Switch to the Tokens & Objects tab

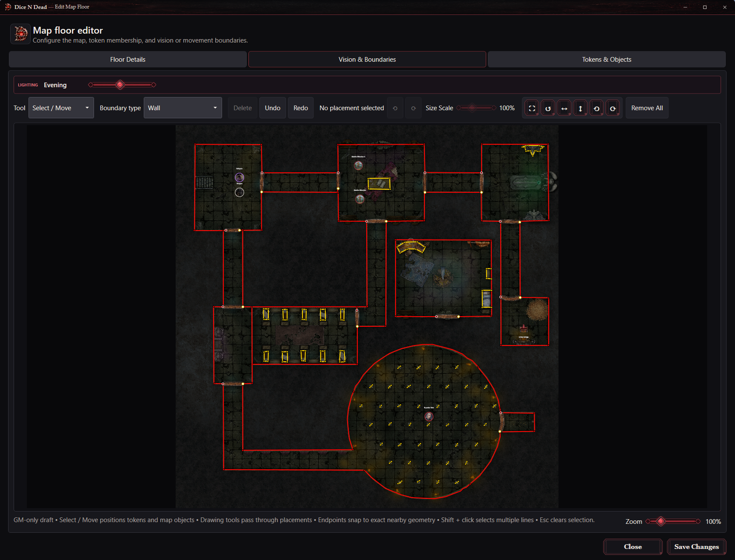(x=607, y=60)
